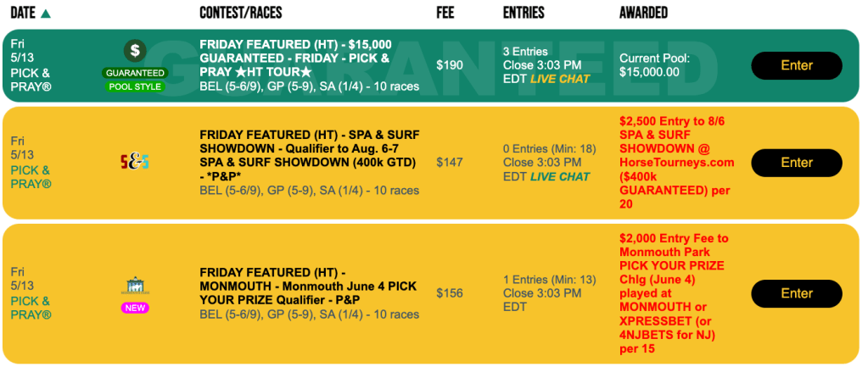
Task: Open the Monmouth June 4 qualifier title
Action: [308, 286]
